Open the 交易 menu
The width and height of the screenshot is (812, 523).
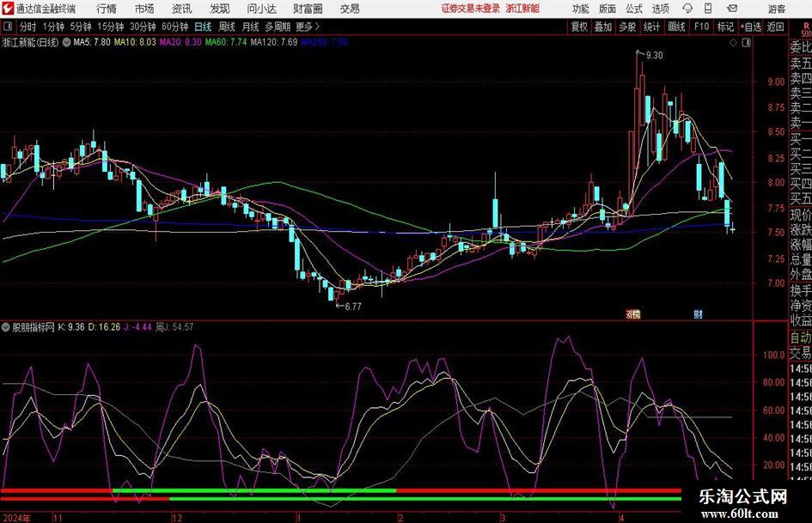click(x=350, y=9)
